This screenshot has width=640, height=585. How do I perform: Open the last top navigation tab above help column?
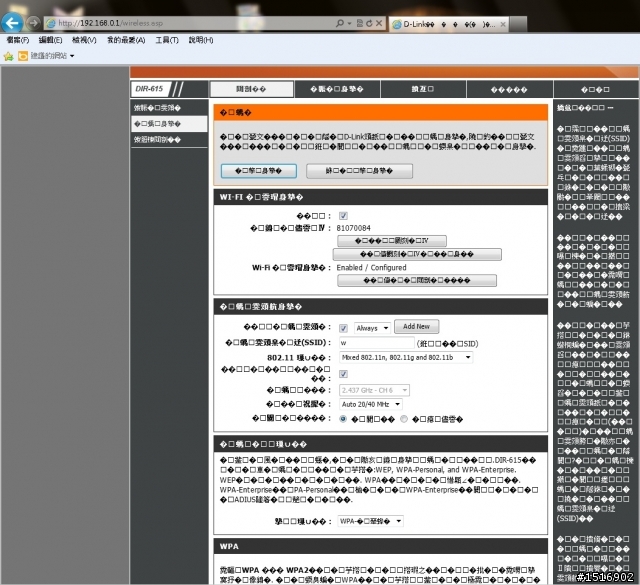pyautogui.click(x=596, y=89)
